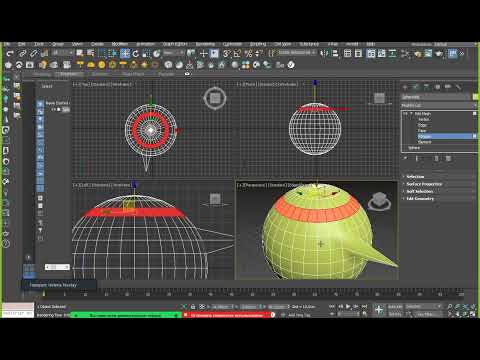The image size is (480, 360).
Task: Click the Play Animation button
Action: [348, 306]
